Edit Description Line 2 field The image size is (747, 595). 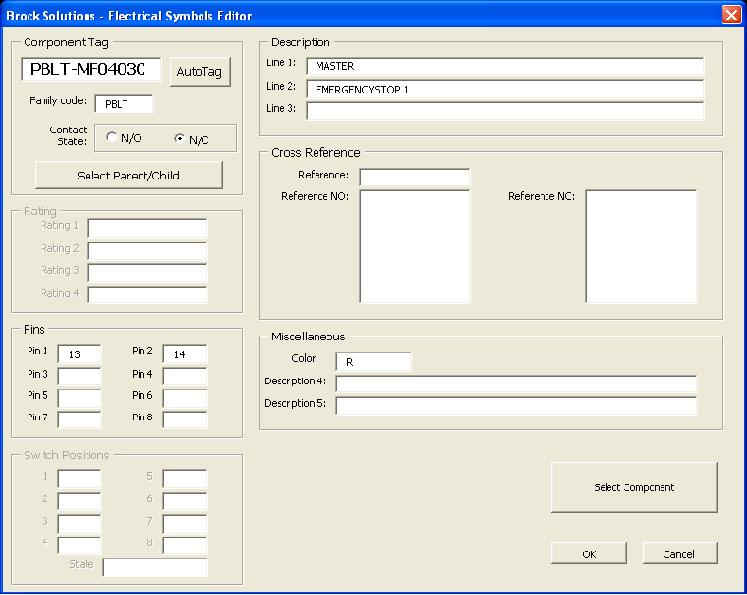505,89
